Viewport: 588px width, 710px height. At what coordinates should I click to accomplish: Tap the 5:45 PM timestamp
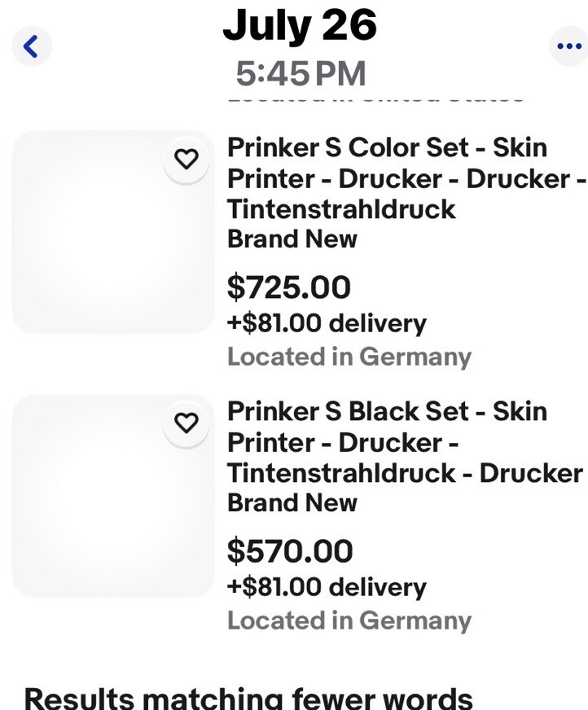(301, 74)
